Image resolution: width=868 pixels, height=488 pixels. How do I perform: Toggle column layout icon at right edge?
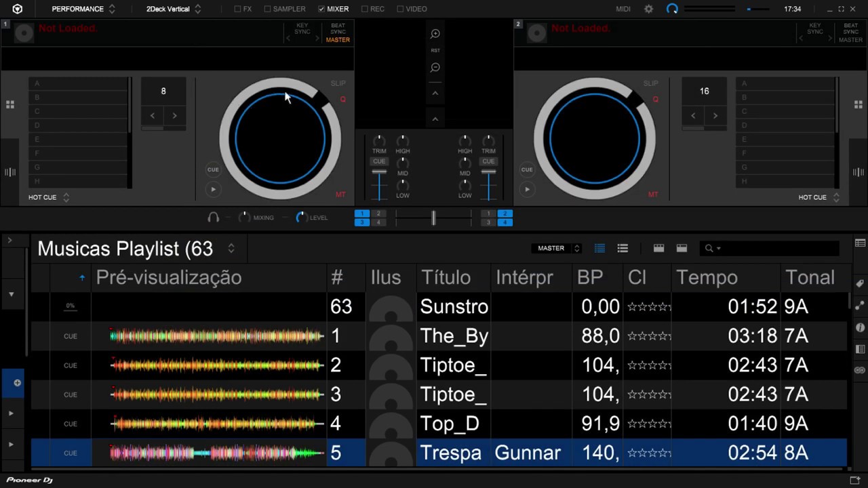pyautogui.click(x=860, y=243)
